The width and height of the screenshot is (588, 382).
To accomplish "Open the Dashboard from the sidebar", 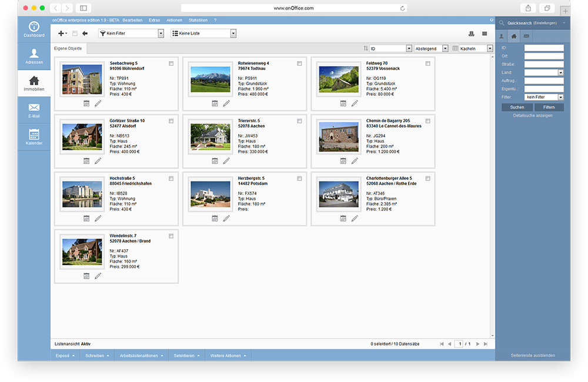I will 34,29.
